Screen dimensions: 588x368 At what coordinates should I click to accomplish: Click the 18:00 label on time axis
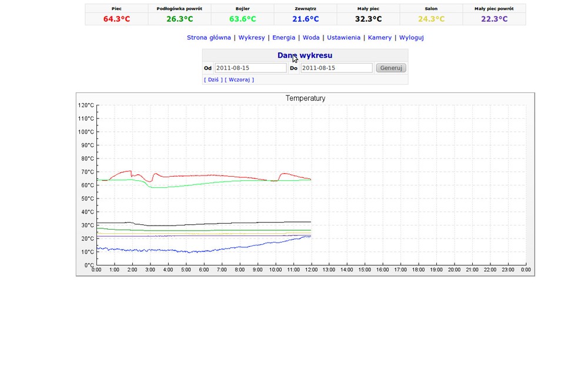click(419, 270)
